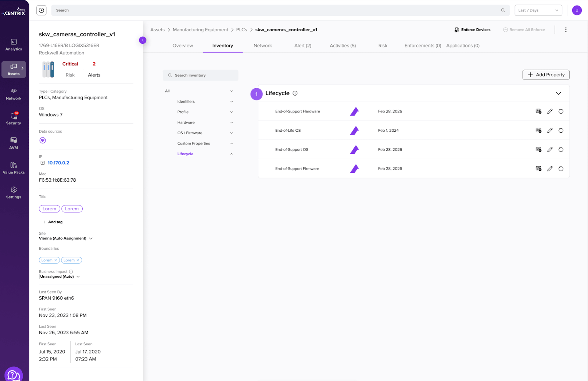Viewport: 588px width, 381px height.
Task: Open source details for End-of-Support Hardware
Action: 538,111
